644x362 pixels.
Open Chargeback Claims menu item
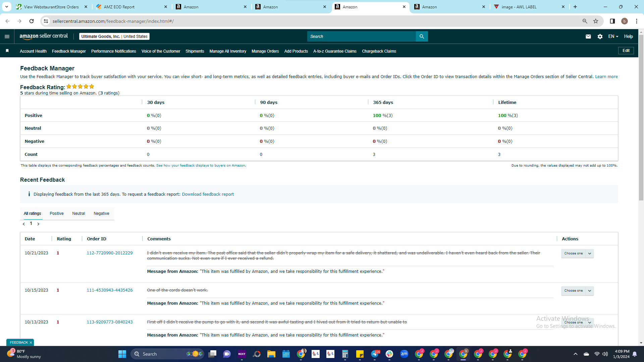click(x=379, y=51)
